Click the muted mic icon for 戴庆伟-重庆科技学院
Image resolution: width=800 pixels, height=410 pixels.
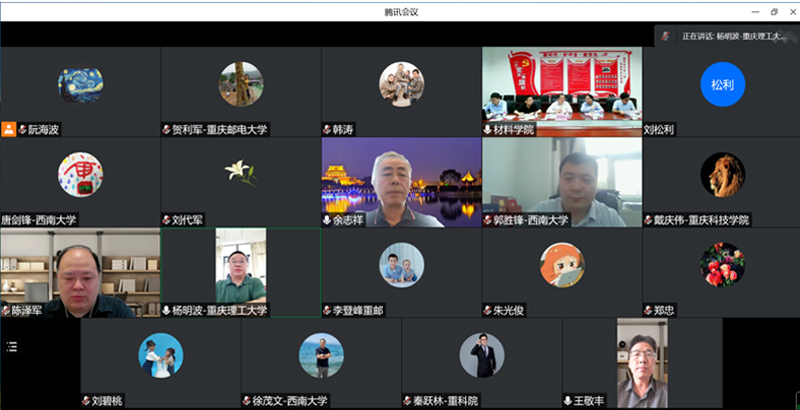[x=649, y=220]
